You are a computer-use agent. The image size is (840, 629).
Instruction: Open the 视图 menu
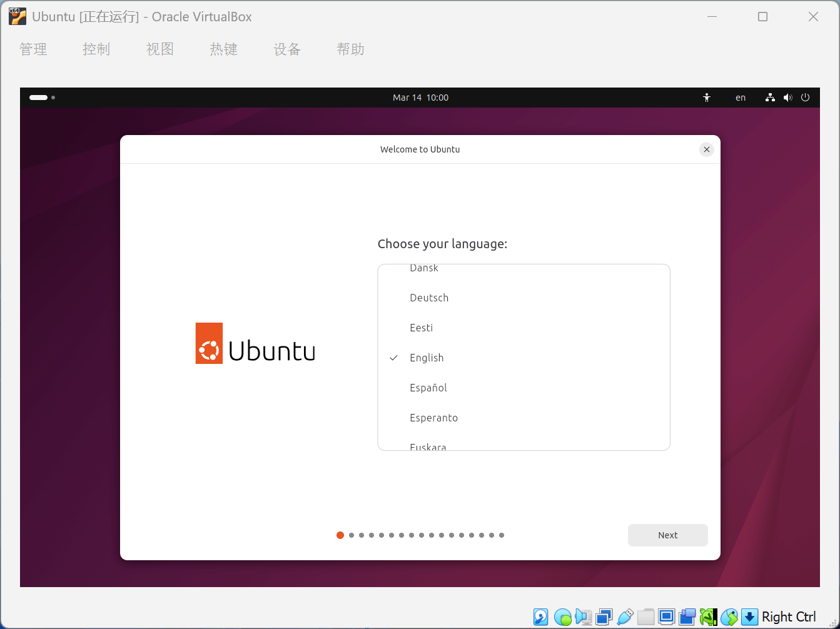click(160, 49)
